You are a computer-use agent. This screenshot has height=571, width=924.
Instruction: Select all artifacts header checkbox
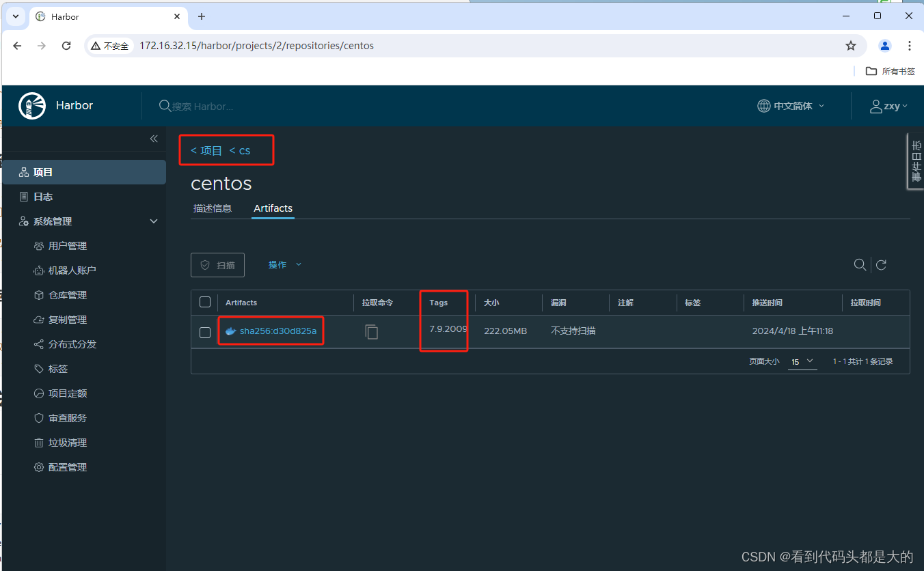205,302
